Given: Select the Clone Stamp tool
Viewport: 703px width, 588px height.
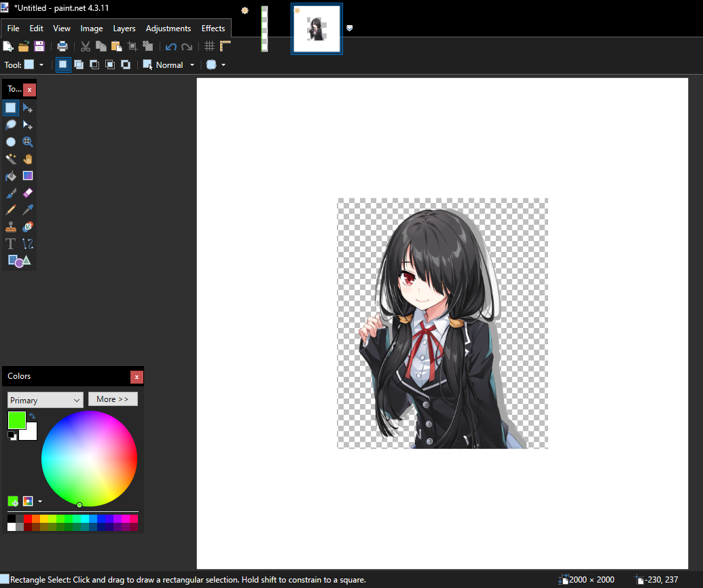Looking at the screenshot, I should (11, 227).
